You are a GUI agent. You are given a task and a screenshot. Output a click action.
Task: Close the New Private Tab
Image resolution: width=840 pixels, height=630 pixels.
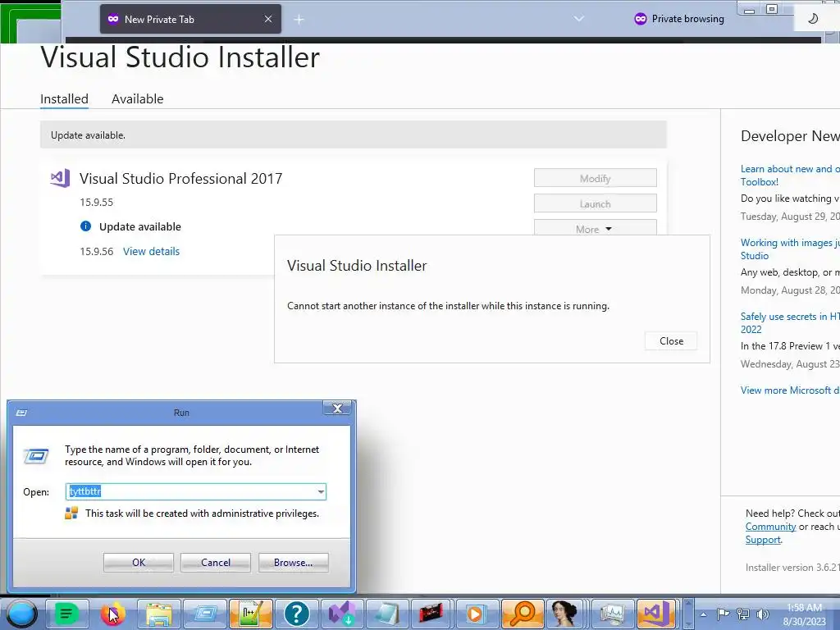(x=268, y=19)
